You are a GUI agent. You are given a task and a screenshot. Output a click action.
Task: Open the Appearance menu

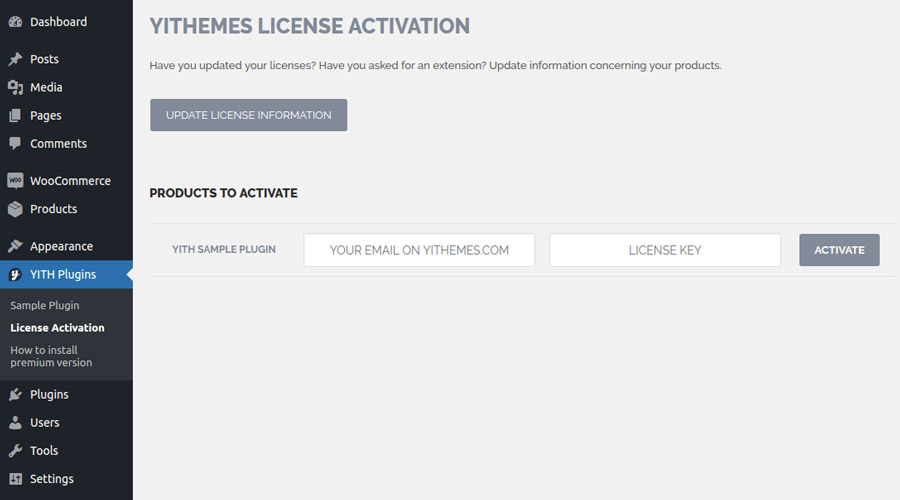tap(61, 246)
